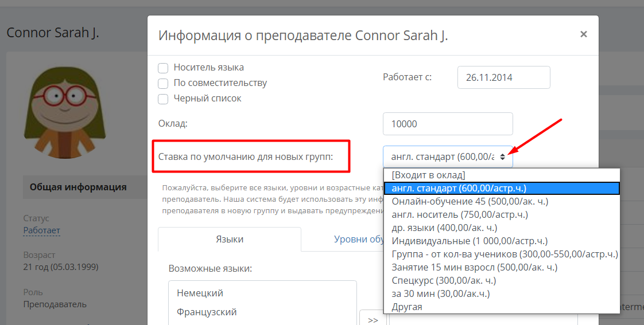This screenshot has height=325, width=644.
Task: Tick the Носитель языка checkbox
Action: click(x=163, y=68)
